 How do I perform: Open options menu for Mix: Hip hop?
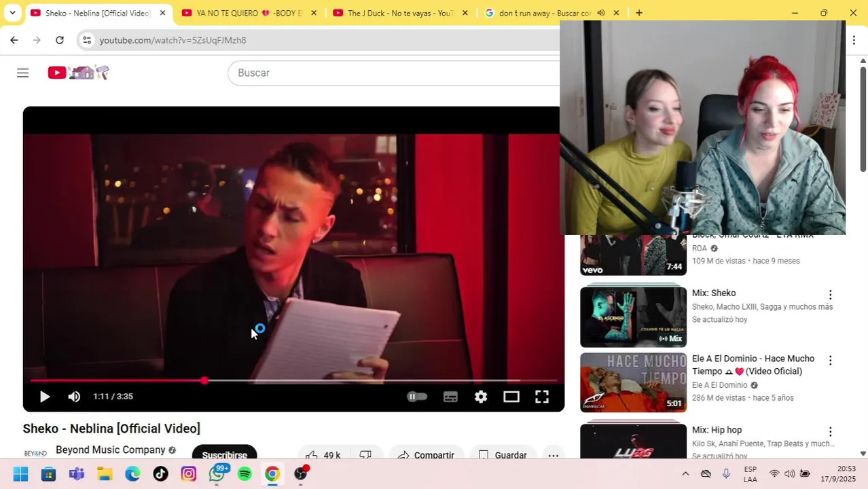[x=830, y=432]
